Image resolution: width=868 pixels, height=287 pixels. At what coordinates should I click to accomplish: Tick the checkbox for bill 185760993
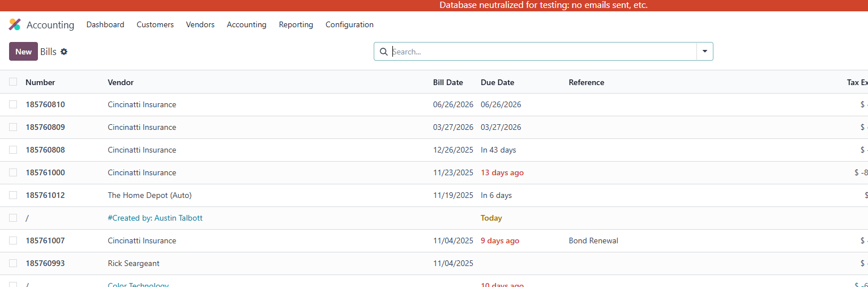13,263
